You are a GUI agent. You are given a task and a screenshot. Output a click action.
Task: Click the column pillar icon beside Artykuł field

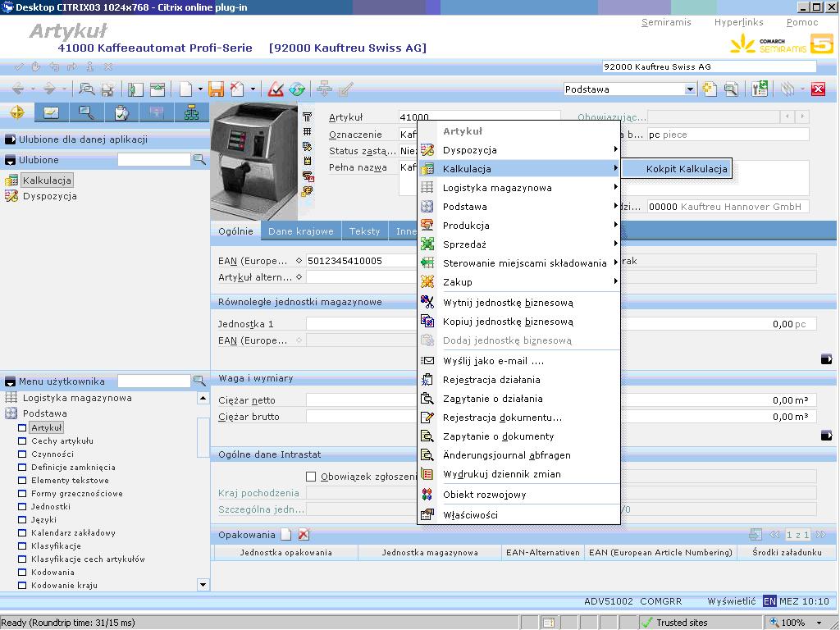click(307, 116)
